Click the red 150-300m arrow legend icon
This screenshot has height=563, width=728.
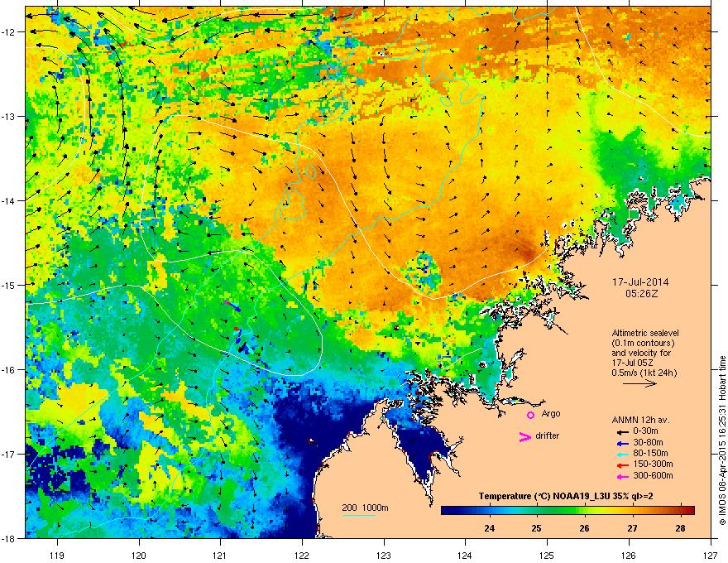[x=623, y=464]
